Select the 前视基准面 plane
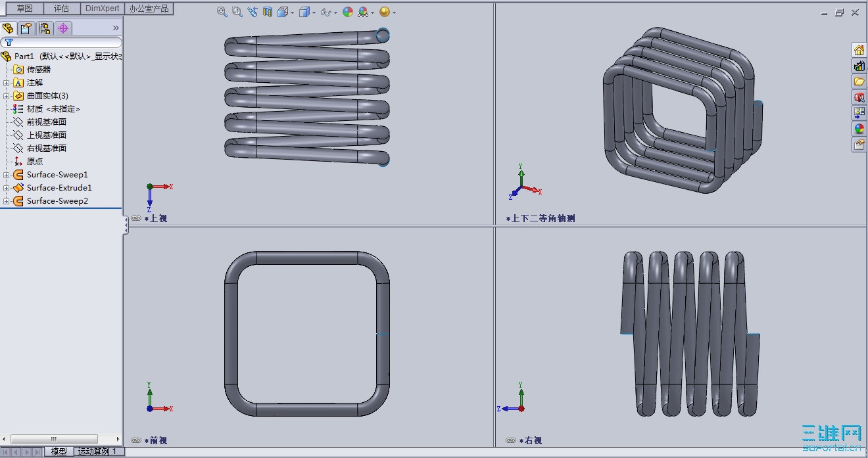Viewport: 868px width, 458px height. click(x=40, y=122)
